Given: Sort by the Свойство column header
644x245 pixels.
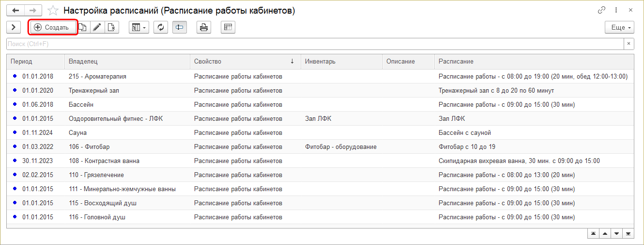Looking at the screenshot, I should (x=242, y=62).
